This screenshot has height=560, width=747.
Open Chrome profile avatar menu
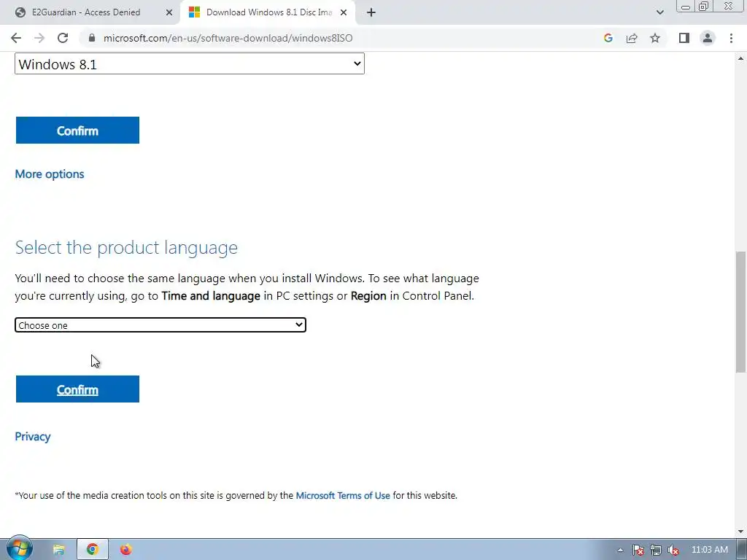pos(708,38)
